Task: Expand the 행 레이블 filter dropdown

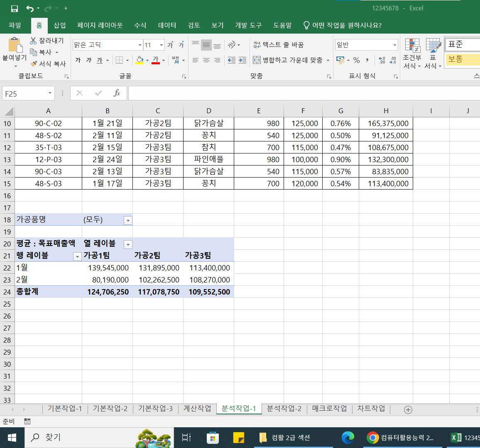Action: (x=77, y=257)
